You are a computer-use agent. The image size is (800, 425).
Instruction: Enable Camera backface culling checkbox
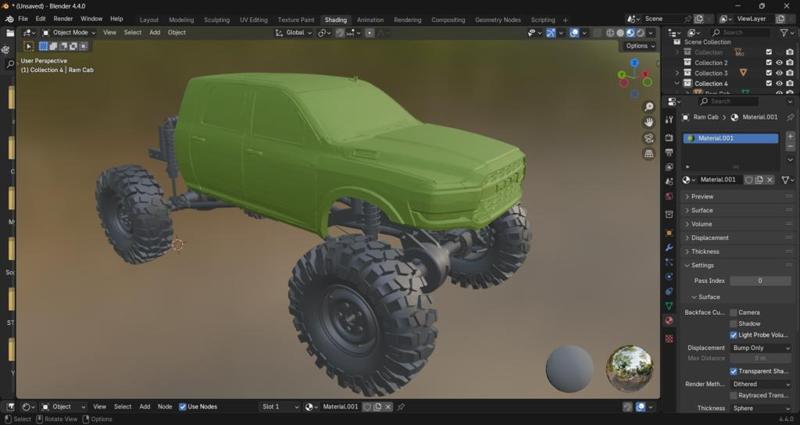(x=733, y=312)
